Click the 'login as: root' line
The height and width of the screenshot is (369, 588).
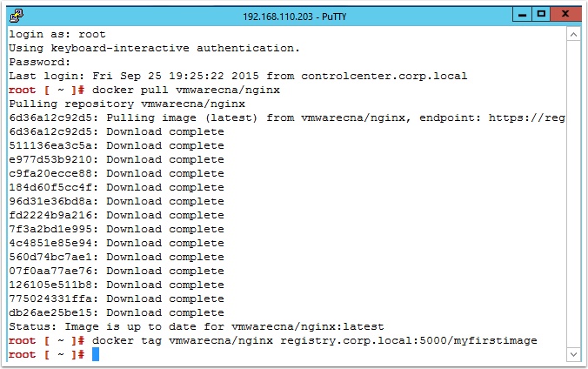pyautogui.click(x=57, y=35)
